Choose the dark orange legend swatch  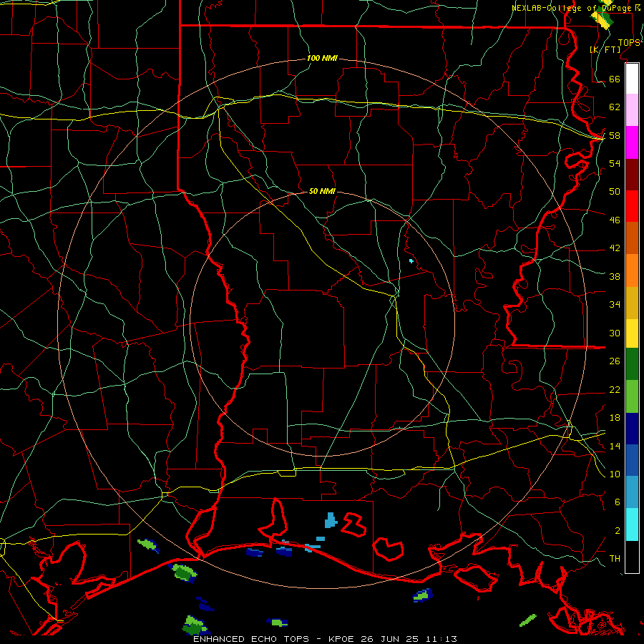click(632, 238)
